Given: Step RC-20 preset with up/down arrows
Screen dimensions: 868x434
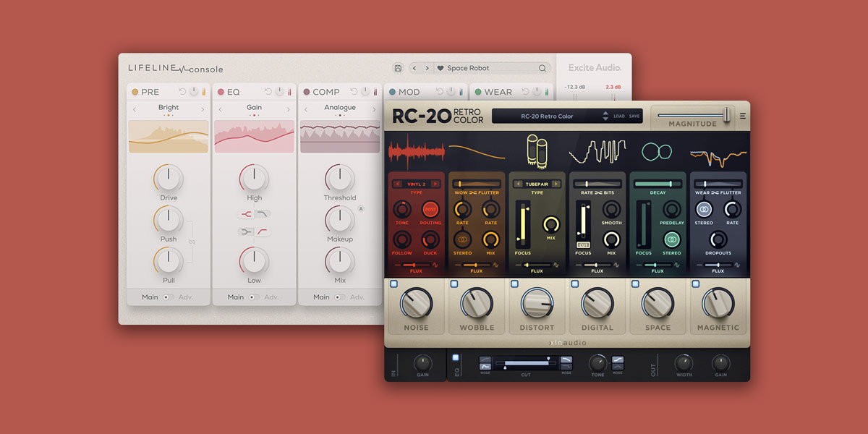Looking at the screenshot, I should [605, 116].
